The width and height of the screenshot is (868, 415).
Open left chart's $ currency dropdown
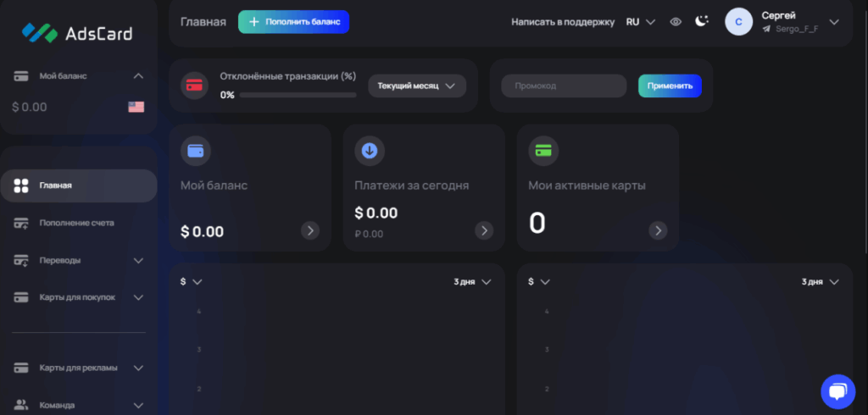coord(191,282)
